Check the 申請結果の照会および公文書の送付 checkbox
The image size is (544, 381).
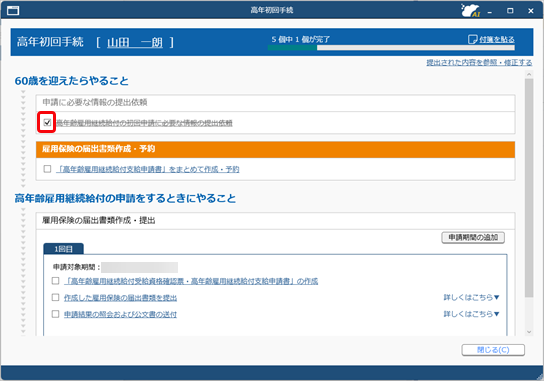(x=55, y=314)
